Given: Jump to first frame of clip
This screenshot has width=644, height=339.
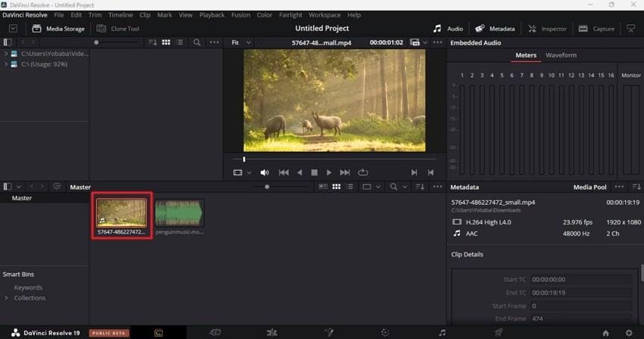Looking at the screenshot, I should [x=284, y=173].
